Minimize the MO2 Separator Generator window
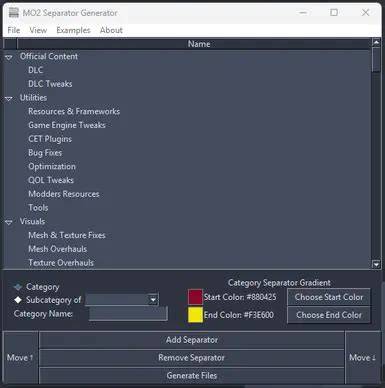Image resolution: width=385 pixels, height=388 pixels. point(303,13)
